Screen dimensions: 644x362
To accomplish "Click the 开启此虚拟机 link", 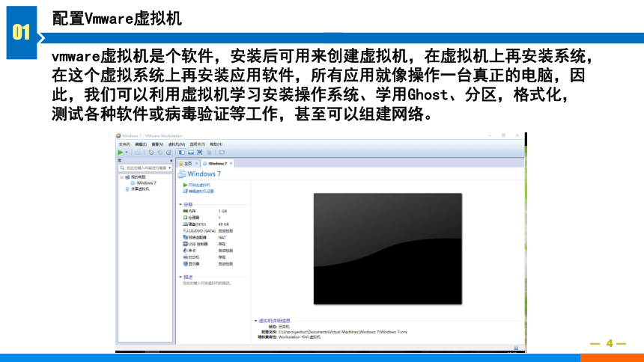I will click(x=199, y=185).
